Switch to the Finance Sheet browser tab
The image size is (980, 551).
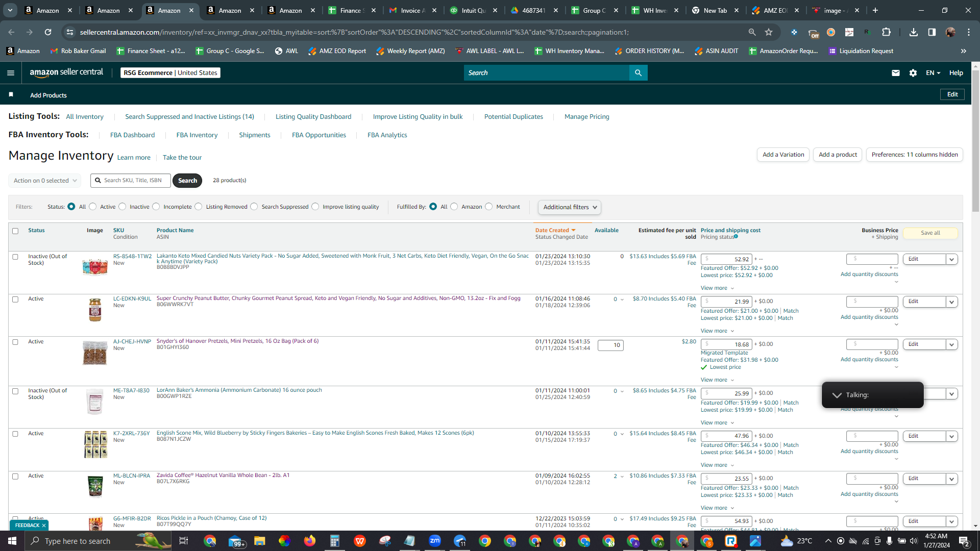(x=352, y=10)
